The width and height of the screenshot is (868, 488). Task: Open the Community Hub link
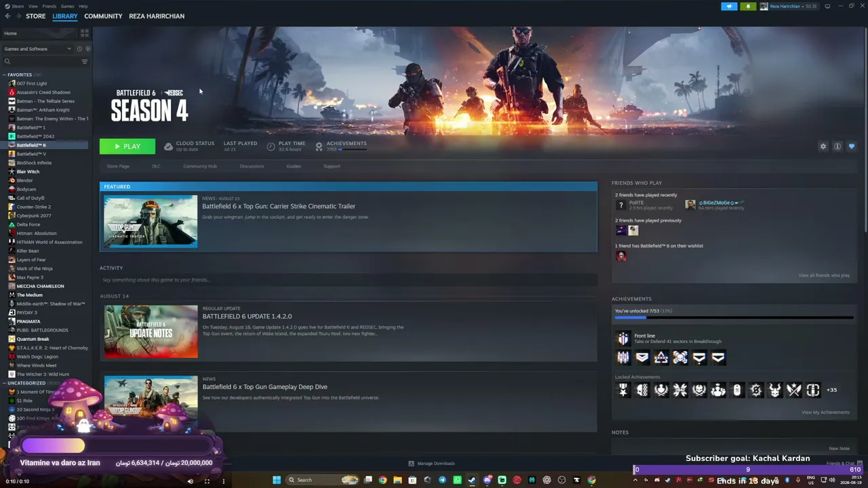point(200,166)
